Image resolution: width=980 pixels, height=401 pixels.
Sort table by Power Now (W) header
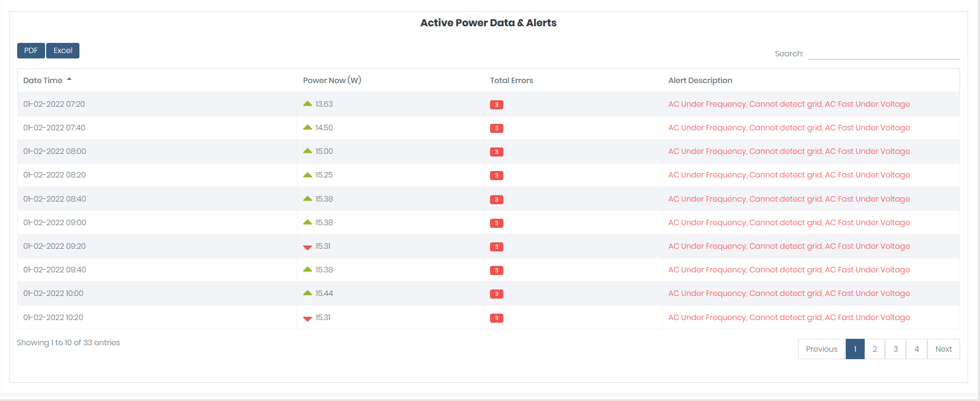tap(332, 80)
